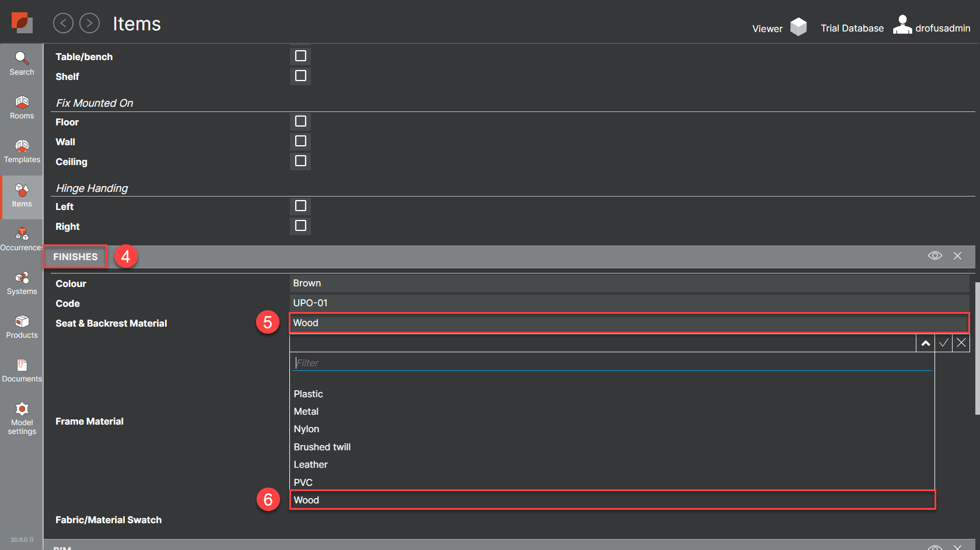Click the material Filter text field

click(612, 363)
